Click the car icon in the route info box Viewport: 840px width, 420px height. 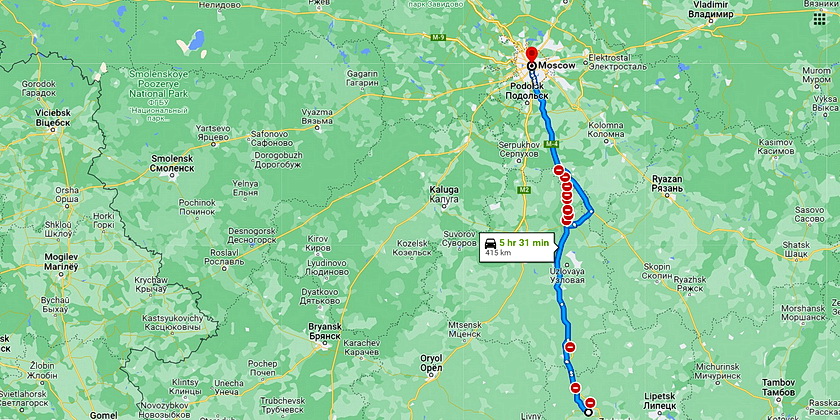[490, 243]
